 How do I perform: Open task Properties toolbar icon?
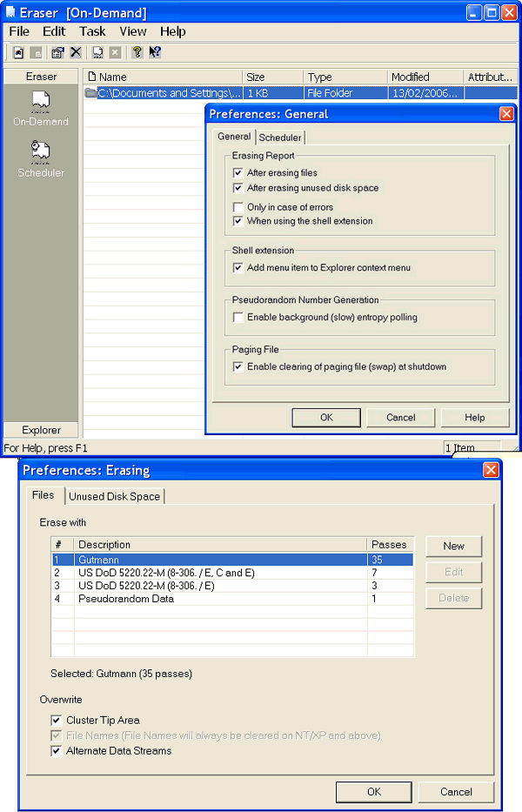click(57, 52)
